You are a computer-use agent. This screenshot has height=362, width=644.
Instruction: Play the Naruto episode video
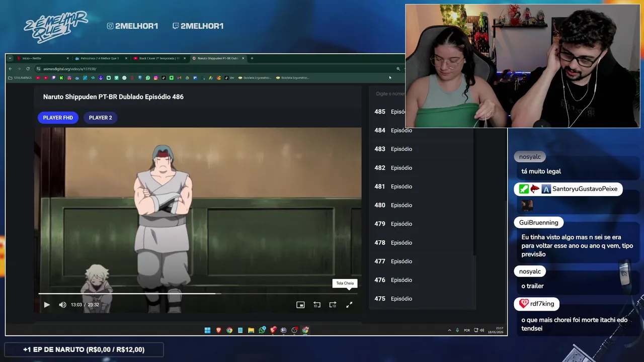pyautogui.click(x=47, y=305)
